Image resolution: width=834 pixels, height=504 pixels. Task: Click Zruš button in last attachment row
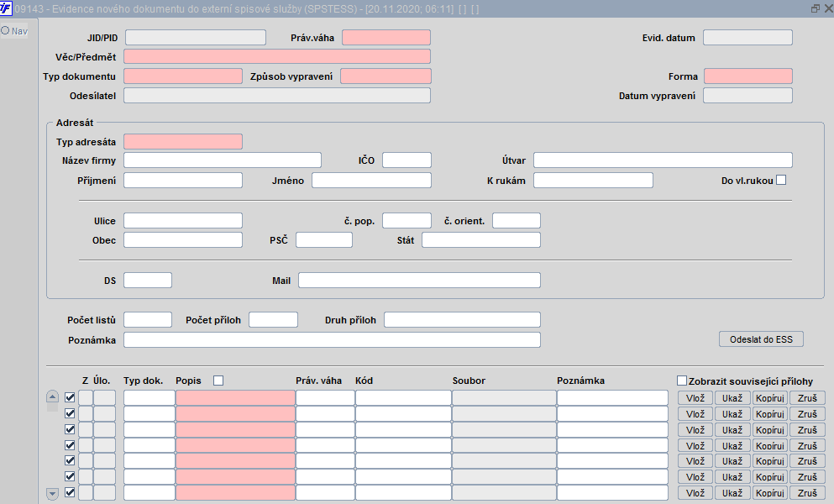807,493
